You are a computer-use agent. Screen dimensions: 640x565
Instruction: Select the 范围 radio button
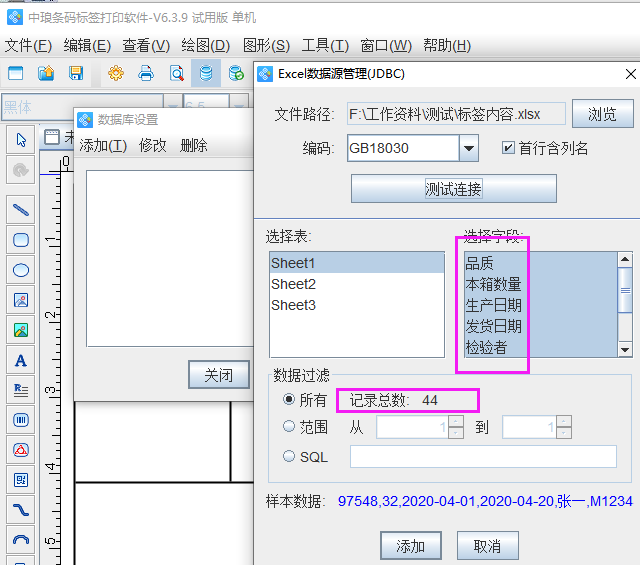pyautogui.click(x=290, y=427)
